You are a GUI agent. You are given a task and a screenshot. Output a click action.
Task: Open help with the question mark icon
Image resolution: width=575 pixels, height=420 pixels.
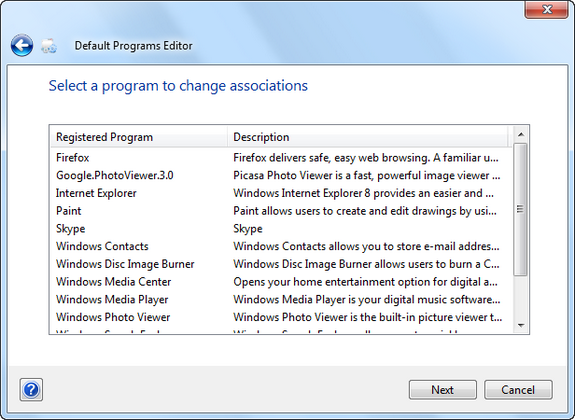tap(31, 390)
